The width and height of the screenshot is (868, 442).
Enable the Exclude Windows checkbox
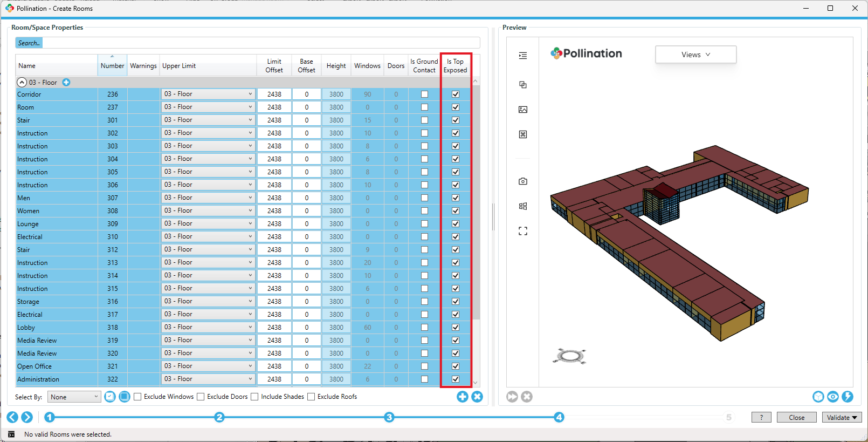138,397
